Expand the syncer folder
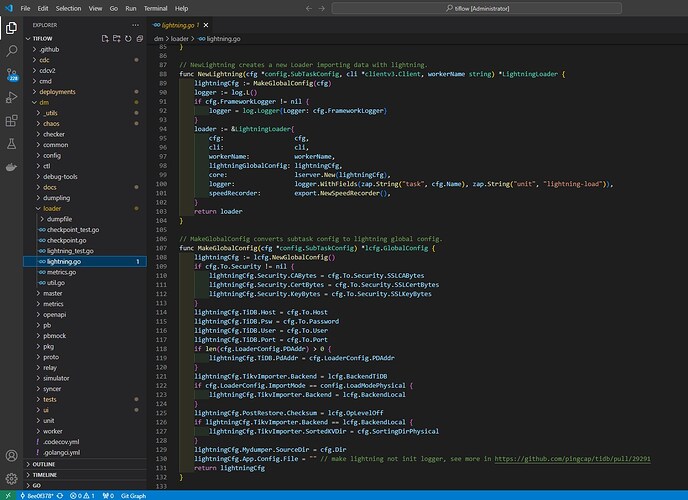Screen dimensions: 688x500 point(52,389)
